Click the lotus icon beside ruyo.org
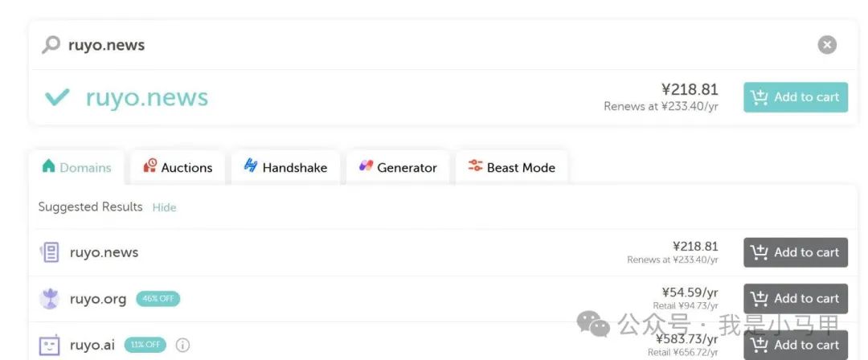The width and height of the screenshot is (868, 360). pyautogui.click(x=49, y=299)
